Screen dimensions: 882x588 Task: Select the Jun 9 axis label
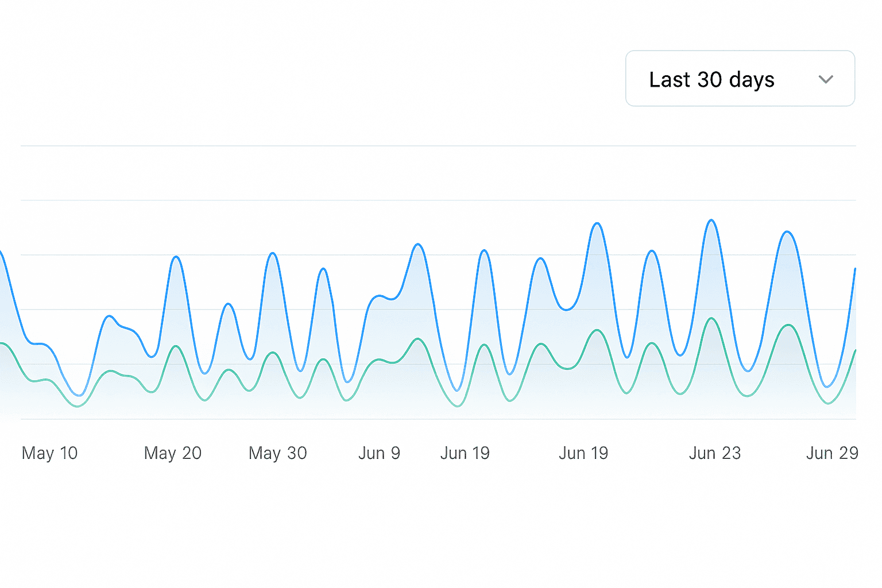click(x=379, y=453)
